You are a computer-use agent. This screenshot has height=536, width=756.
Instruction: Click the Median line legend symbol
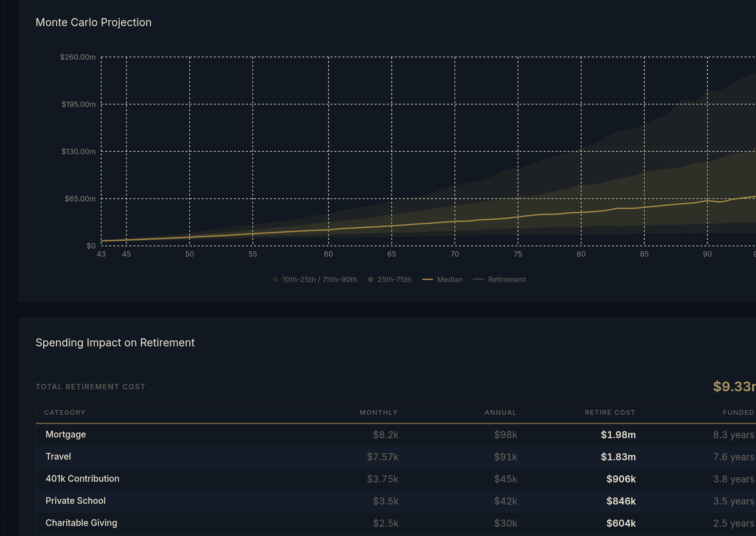(x=428, y=279)
